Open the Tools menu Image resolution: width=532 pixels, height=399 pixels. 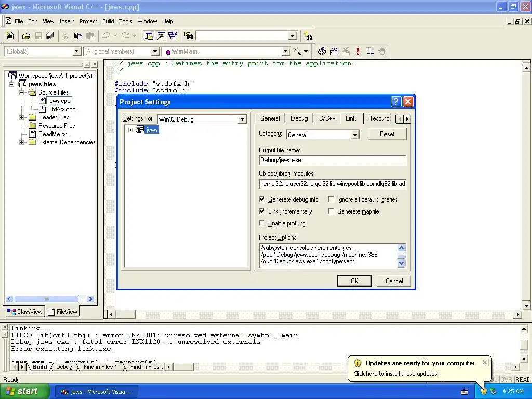(126, 21)
